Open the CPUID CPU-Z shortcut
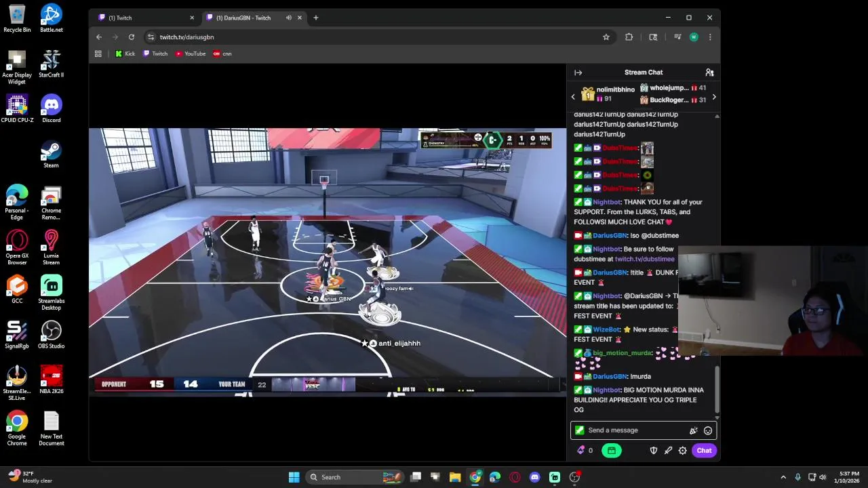The image size is (868, 488). pyautogui.click(x=17, y=109)
